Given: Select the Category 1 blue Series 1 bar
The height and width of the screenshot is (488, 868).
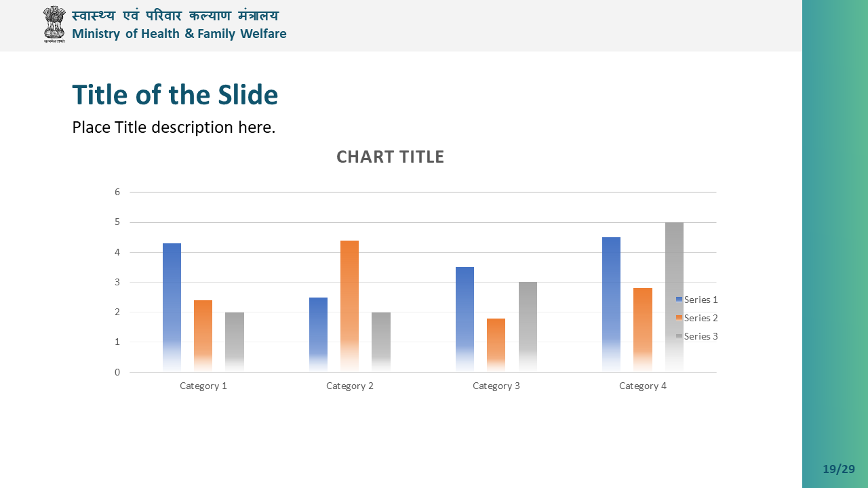Looking at the screenshot, I should (172, 307).
